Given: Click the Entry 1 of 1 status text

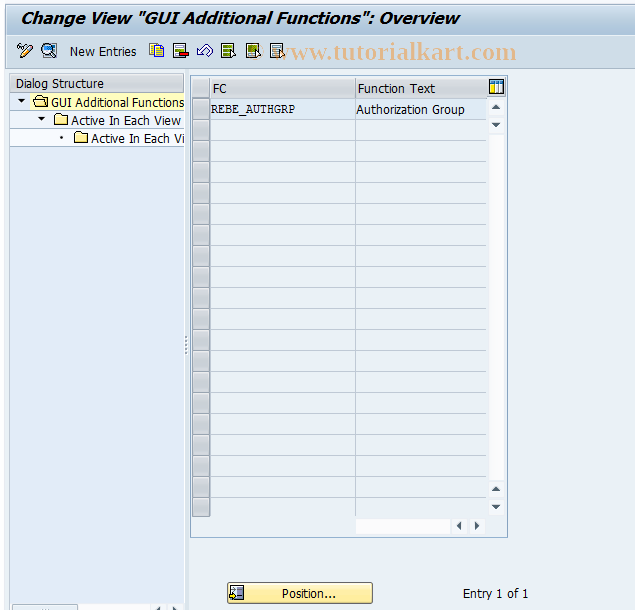Looking at the screenshot, I should click(495, 593).
